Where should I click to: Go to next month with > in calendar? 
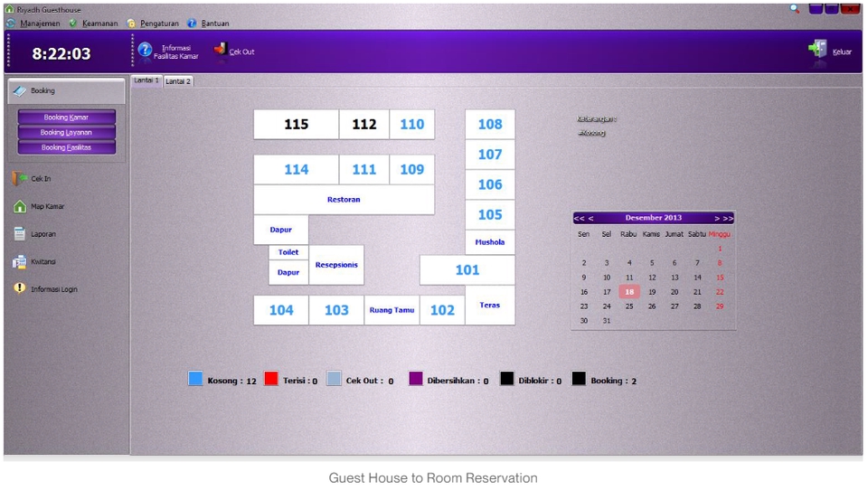click(717, 218)
